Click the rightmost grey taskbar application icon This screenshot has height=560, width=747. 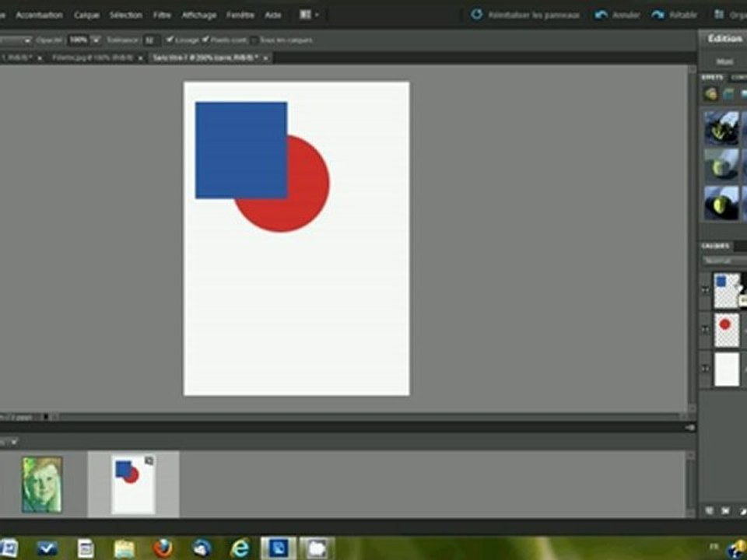tap(317, 548)
